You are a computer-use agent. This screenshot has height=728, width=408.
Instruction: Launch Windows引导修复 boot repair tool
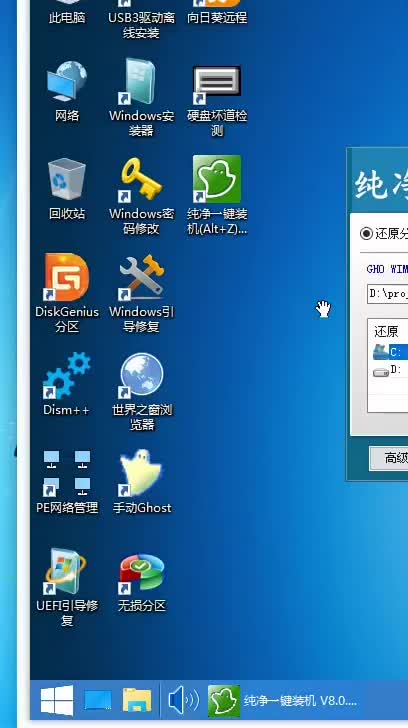pos(141,293)
